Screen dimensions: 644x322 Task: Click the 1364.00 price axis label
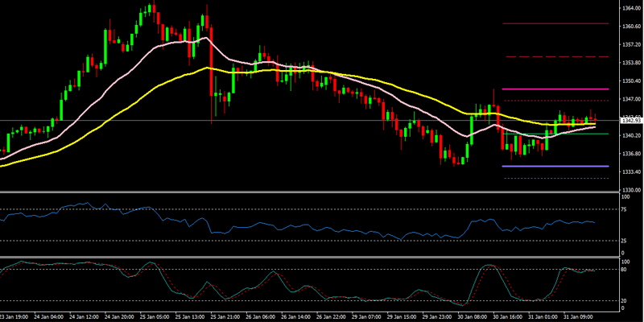tap(631, 8)
